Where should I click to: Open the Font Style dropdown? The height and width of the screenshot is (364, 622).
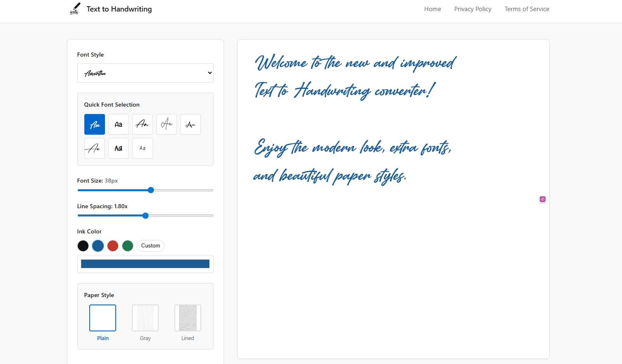[x=145, y=73]
